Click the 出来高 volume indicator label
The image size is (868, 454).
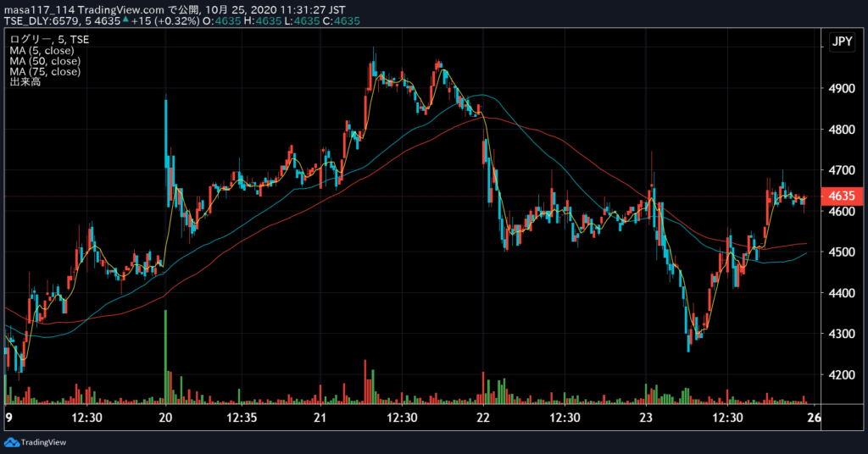point(25,82)
